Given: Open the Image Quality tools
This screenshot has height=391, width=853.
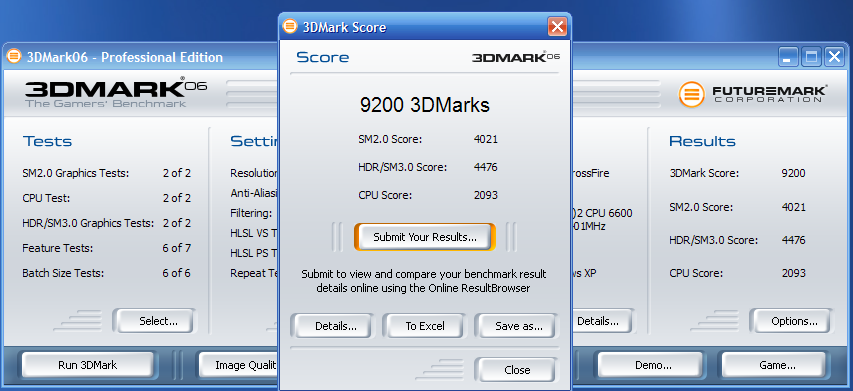Looking at the screenshot, I should tap(239, 365).
